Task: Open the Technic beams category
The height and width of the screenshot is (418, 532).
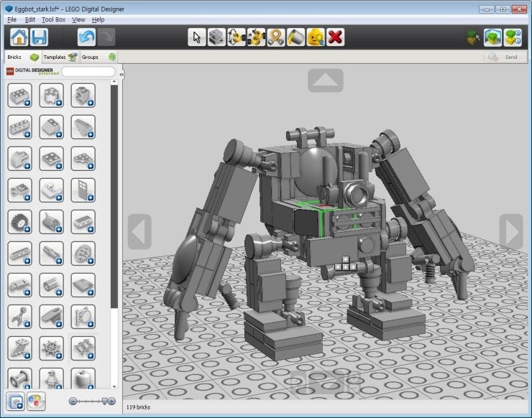Action: point(19,254)
